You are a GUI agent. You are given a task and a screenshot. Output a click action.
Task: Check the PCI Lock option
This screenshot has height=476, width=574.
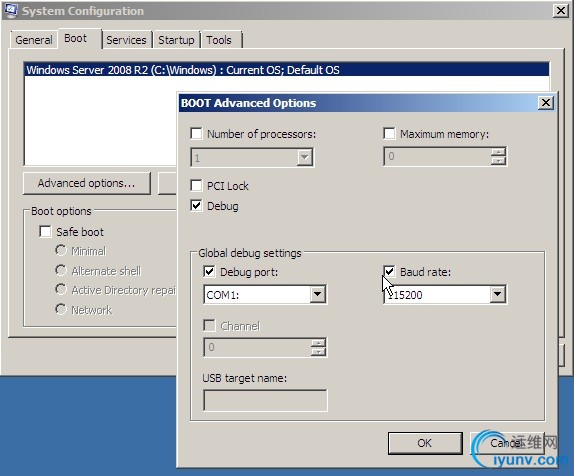[196, 185]
